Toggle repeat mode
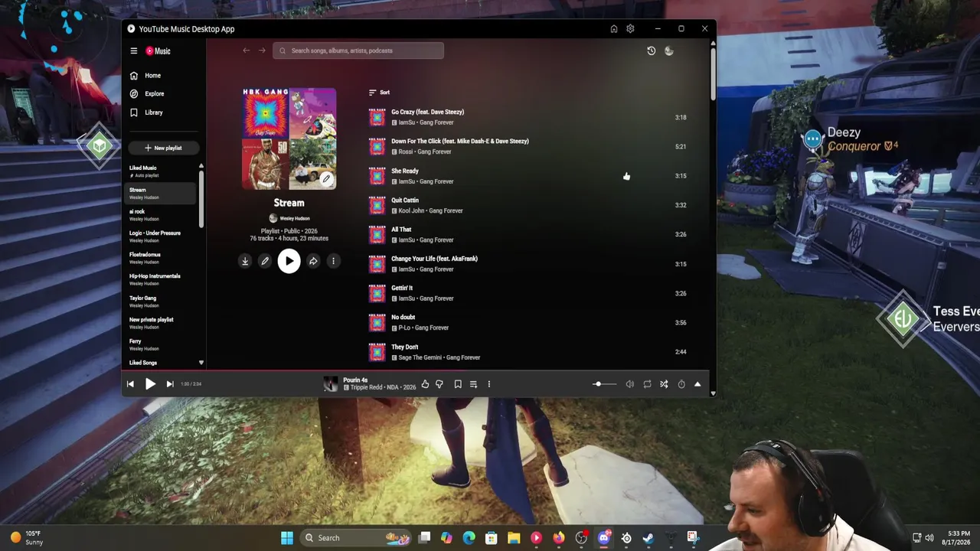Viewport: 980px width, 551px height. click(647, 384)
